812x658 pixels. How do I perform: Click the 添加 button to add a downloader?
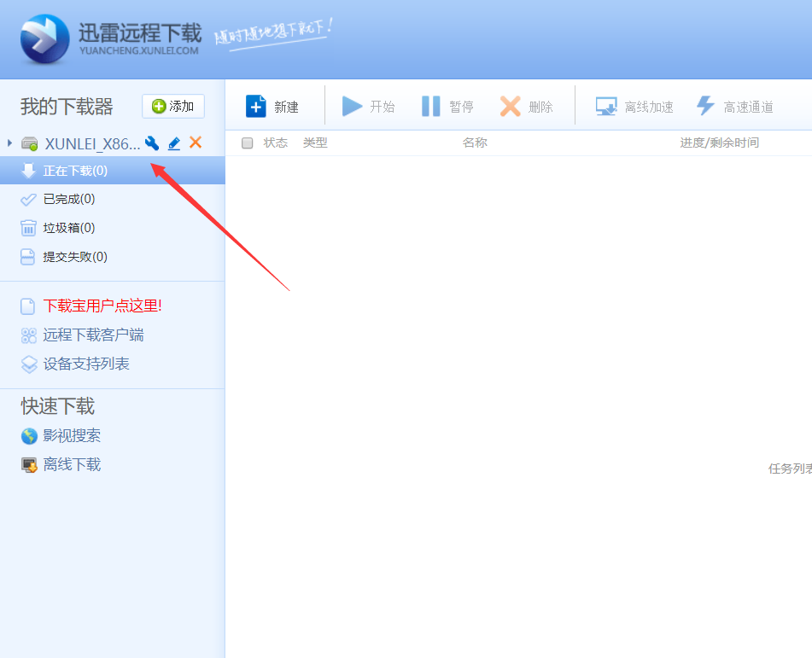pyautogui.click(x=173, y=106)
